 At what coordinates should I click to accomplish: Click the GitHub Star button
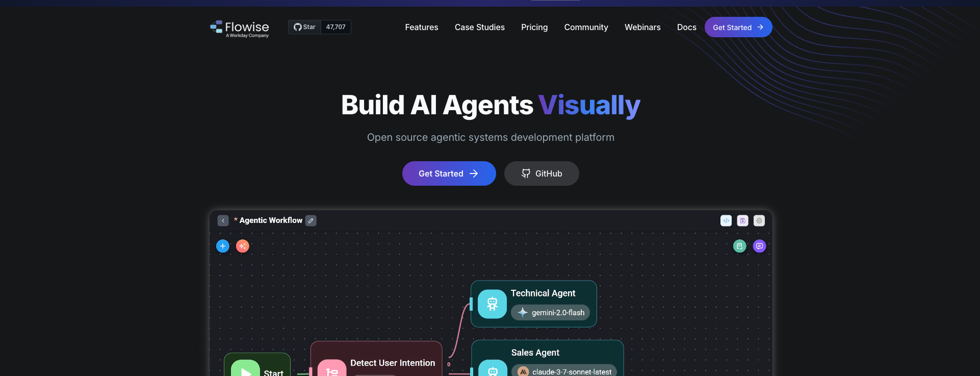pyautogui.click(x=304, y=27)
